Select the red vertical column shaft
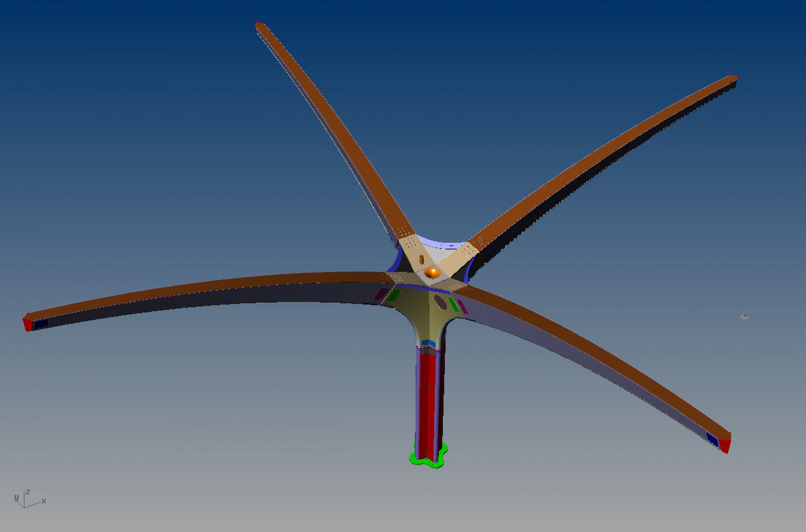The height and width of the screenshot is (532, 806). click(x=428, y=398)
